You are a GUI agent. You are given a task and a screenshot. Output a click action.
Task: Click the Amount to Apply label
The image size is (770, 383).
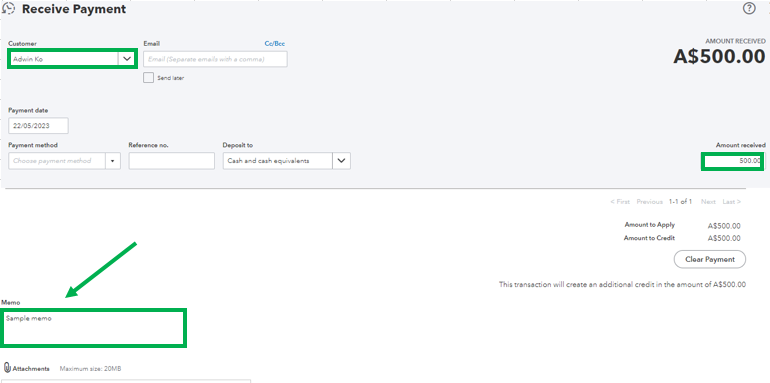pos(650,225)
